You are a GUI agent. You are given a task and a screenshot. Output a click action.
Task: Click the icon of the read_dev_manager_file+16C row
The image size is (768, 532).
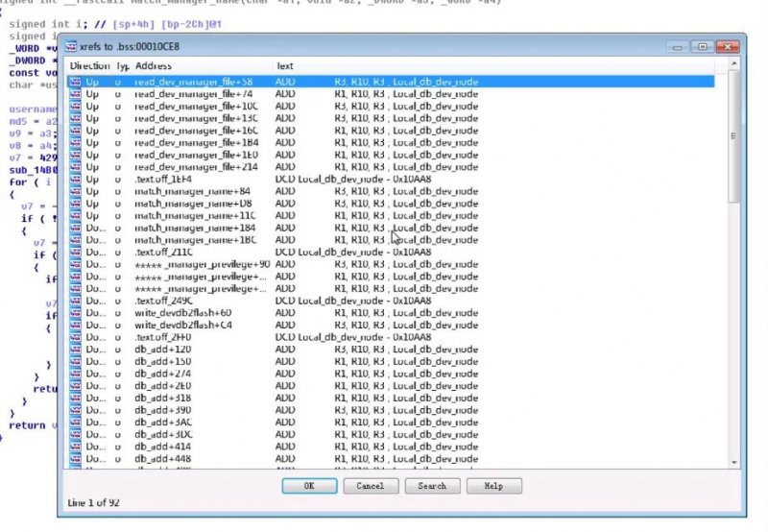tap(75, 131)
